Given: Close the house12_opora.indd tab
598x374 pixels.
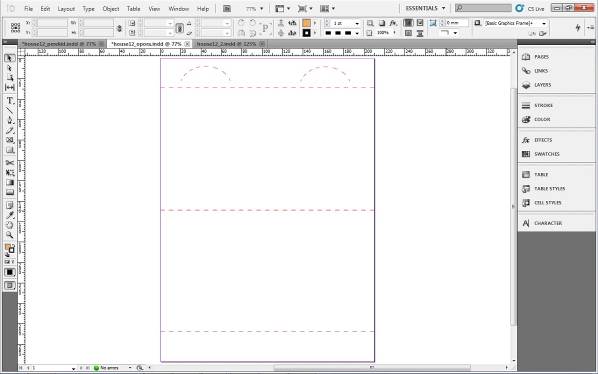Looking at the screenshot, I should [187, 44].
